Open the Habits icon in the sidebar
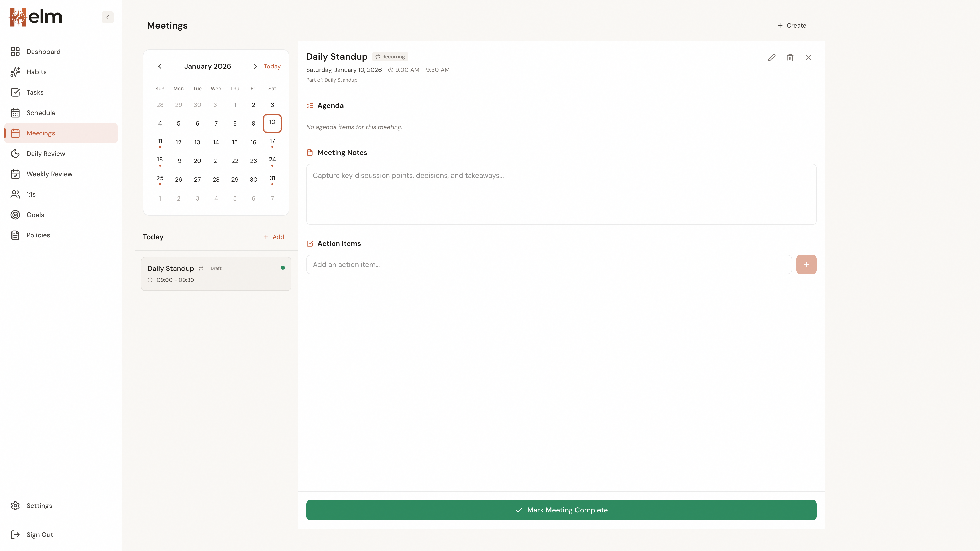 pyautogui.click(x=15, y=72)
